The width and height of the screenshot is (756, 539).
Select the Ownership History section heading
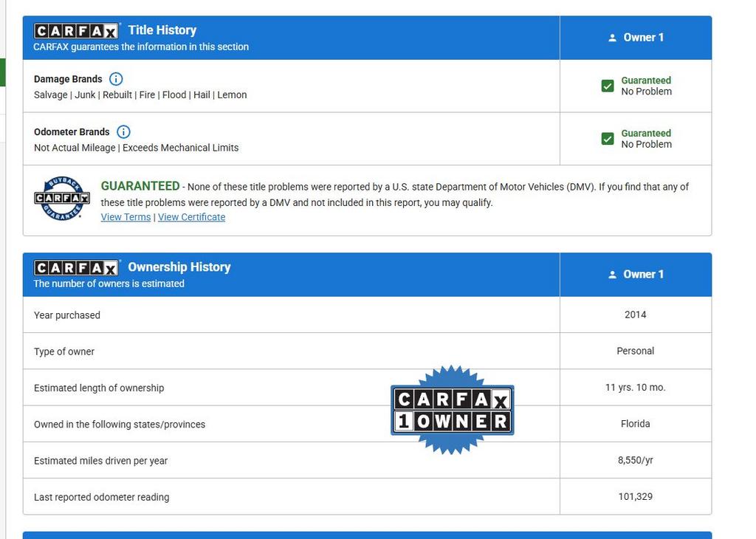pyautogui.click(x=179, y=267)
